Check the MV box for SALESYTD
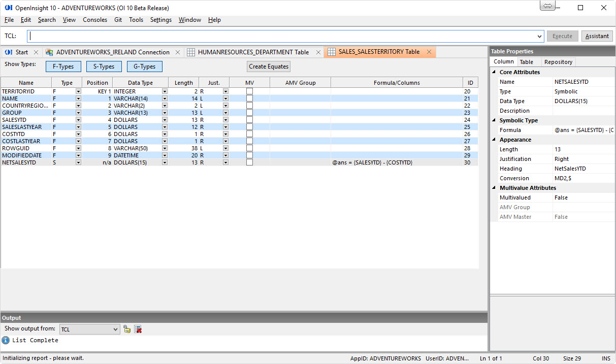This screenshot has width=616, height=364. (x=249, y=120)
